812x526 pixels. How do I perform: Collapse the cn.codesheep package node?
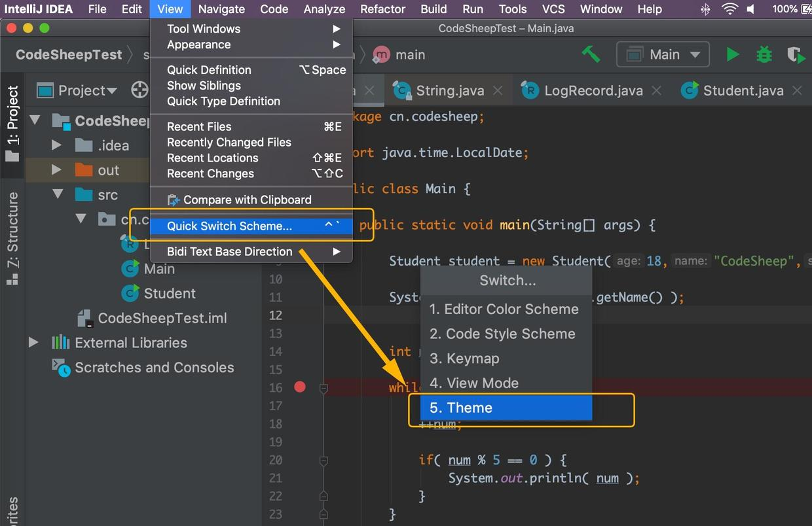tap(81, 219)
